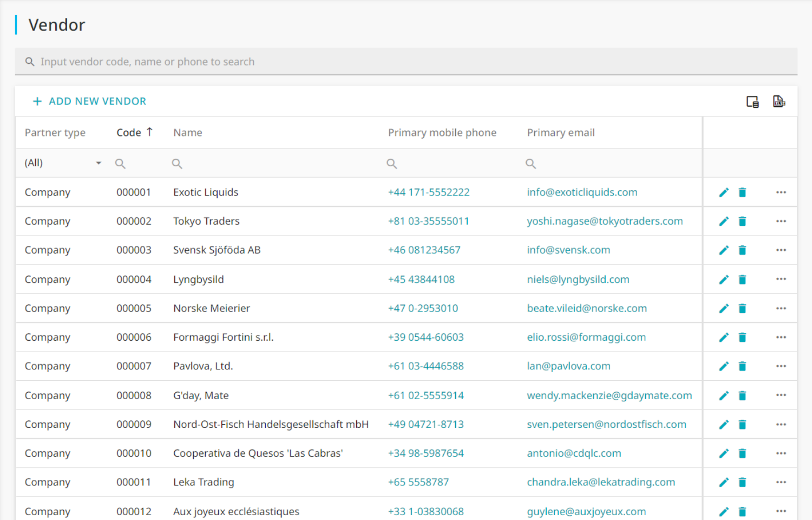
Task: Open more options for Lyngbysild
Action: [x=781, y=279]
